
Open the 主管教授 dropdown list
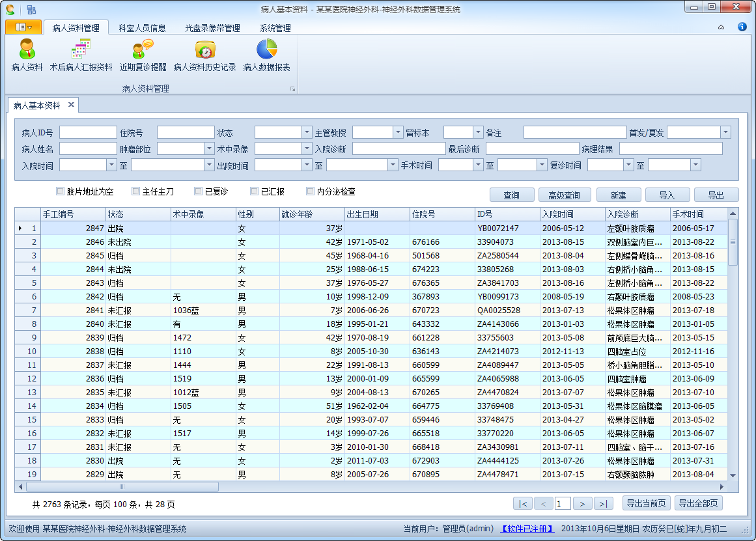click(398, 132)
